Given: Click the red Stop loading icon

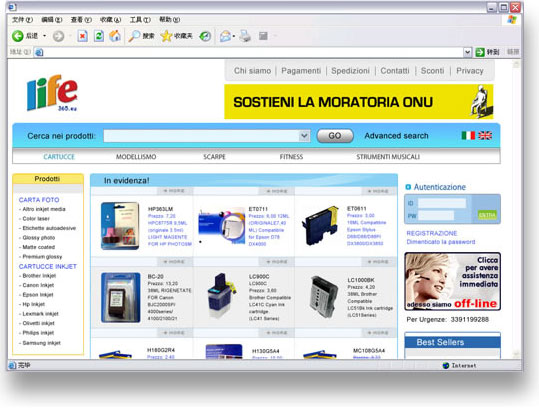Looking at the screenshot, I should (82, 36).
